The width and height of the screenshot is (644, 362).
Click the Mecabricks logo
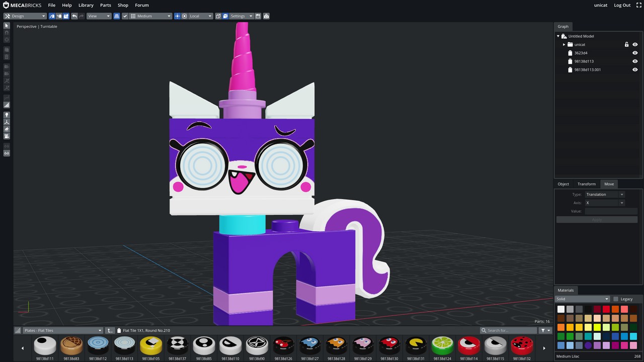(23, 5)
